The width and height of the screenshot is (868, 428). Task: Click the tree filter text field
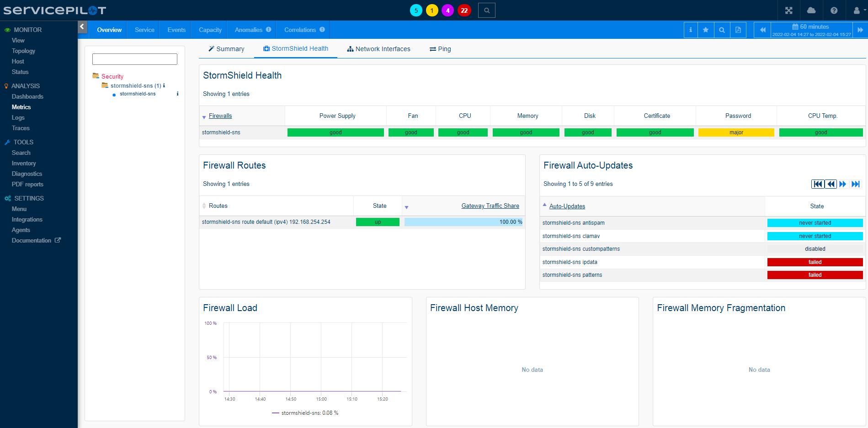tap(135, 59)
